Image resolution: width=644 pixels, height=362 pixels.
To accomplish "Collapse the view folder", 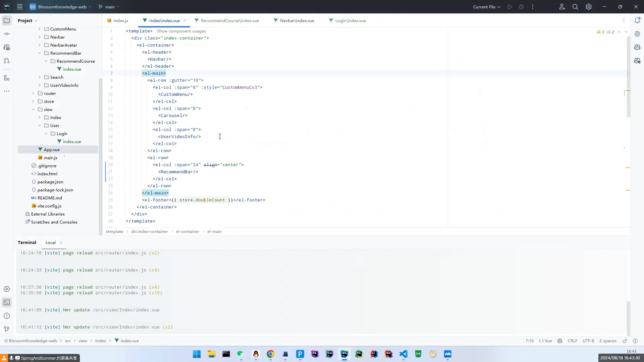I will 33,110.
